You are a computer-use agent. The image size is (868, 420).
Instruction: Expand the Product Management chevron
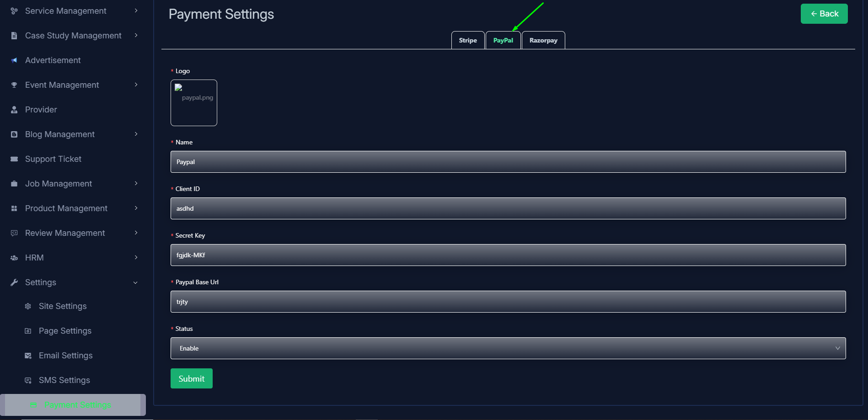[136, 208]
